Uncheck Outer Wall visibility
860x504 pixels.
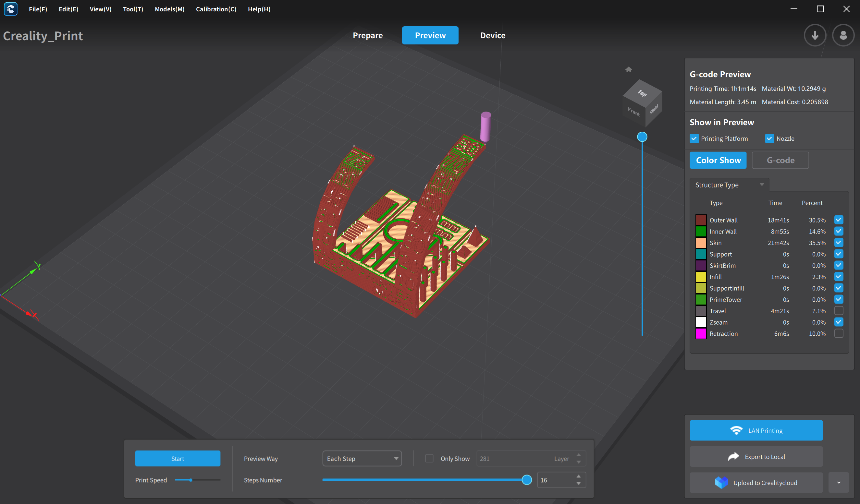(x=839, y=220)
